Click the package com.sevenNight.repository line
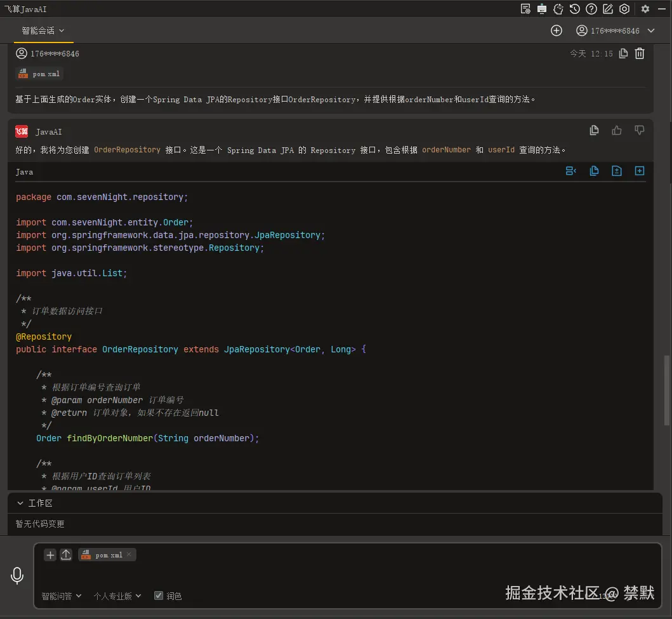Viewport: 672px width, 619px height. click(102, 197)
